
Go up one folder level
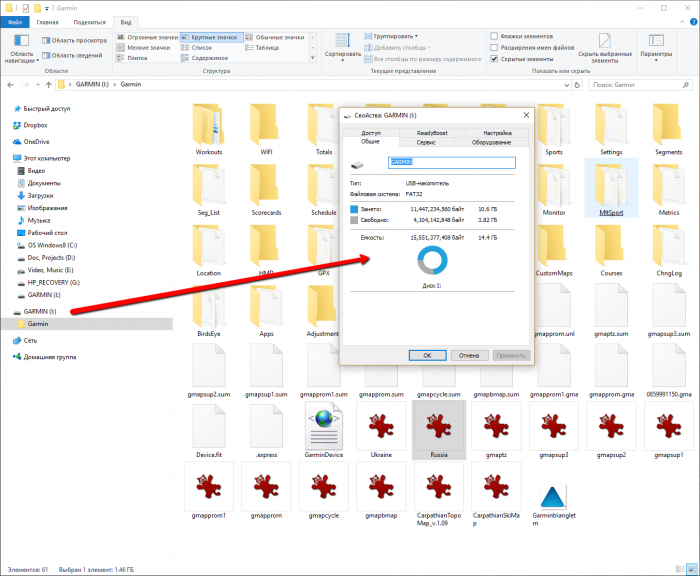(x=49, y=84)
